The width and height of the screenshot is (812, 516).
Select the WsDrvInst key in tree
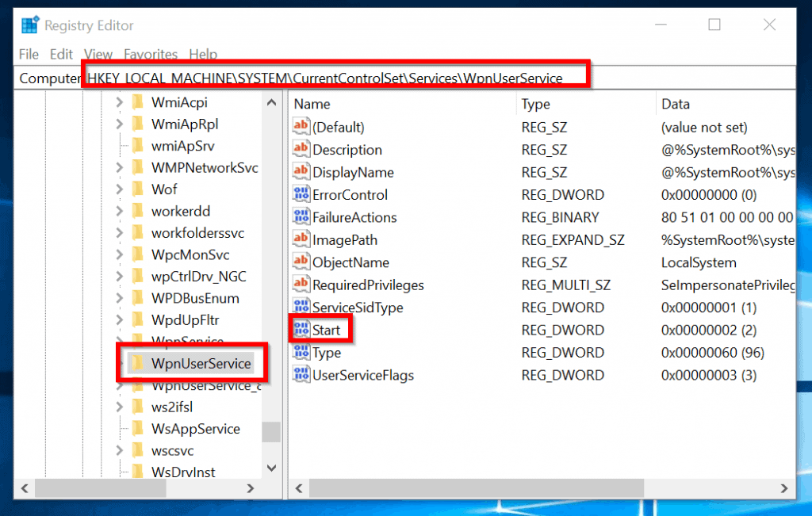[x=183, y=472]
